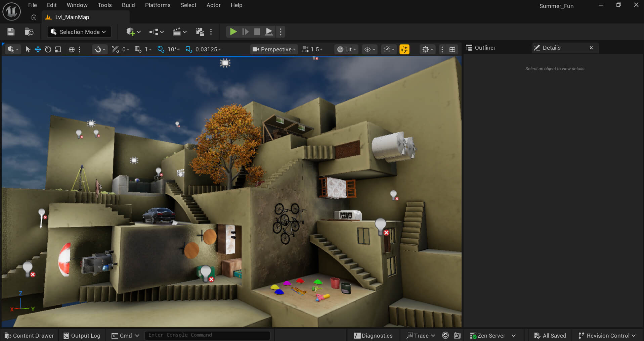Open viewport settings gear dropdown
The image size is (644, 341).
(x=428, y=49)
